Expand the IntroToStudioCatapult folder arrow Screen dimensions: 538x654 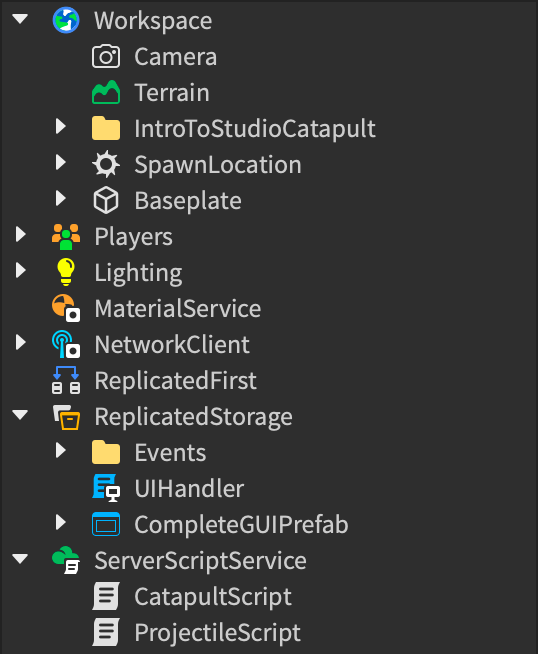[61, 126]
